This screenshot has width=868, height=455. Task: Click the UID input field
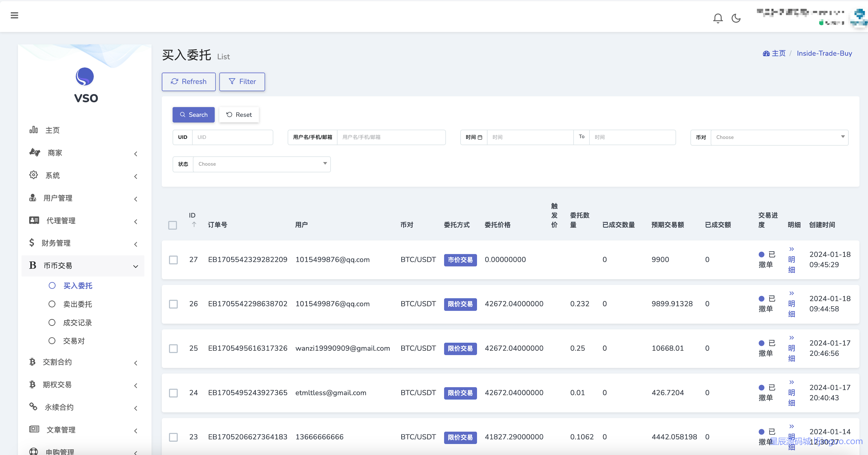(232, 137)
